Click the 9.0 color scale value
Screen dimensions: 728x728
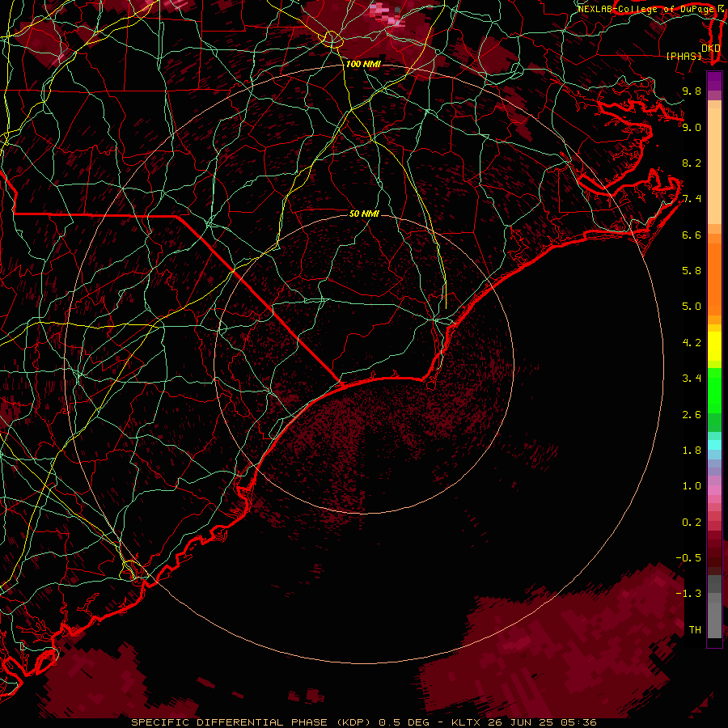click(692, 127)
